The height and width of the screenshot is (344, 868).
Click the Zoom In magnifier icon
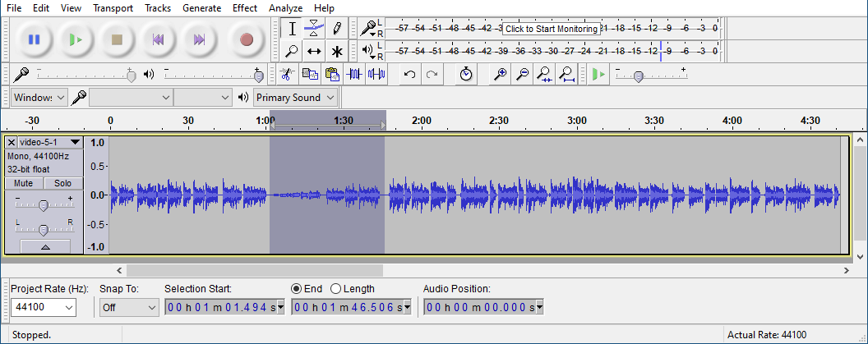coord(501,74)
